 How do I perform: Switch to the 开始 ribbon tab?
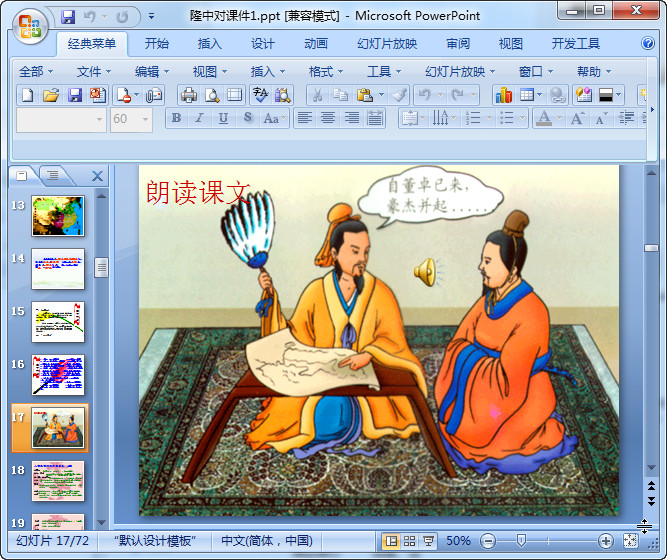[x=157, y=43]
